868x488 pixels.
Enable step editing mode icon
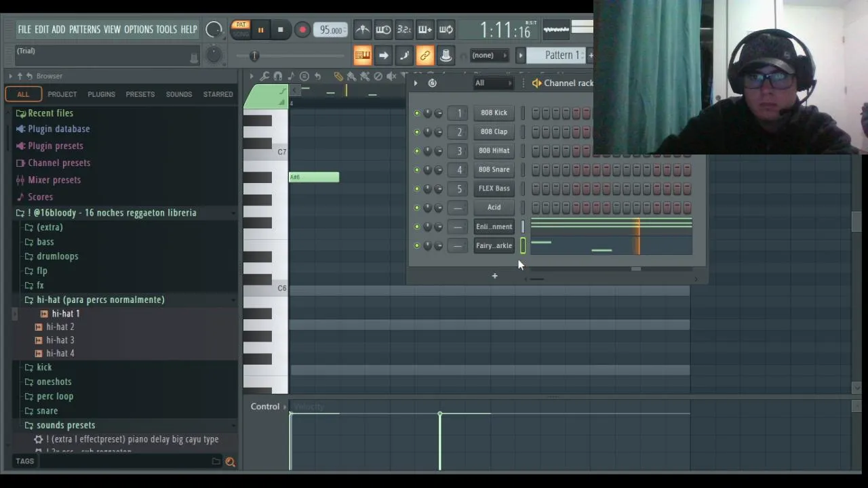click(404, 56)
